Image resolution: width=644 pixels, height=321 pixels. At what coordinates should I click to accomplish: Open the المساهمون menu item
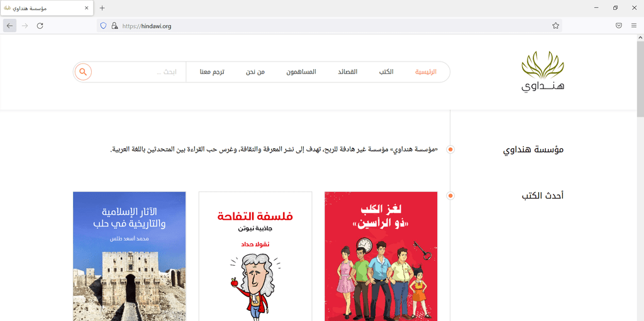[x=301, y=72]
